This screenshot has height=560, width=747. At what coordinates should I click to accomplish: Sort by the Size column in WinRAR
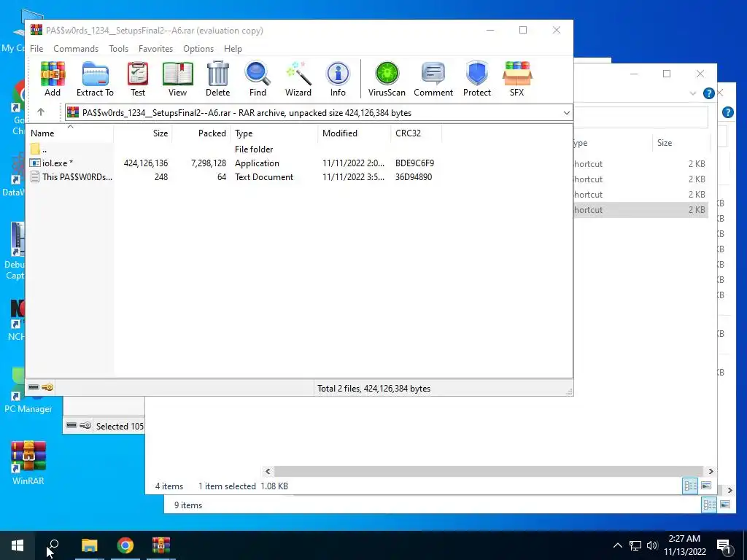pyautogui.click(x=143, y=133)
